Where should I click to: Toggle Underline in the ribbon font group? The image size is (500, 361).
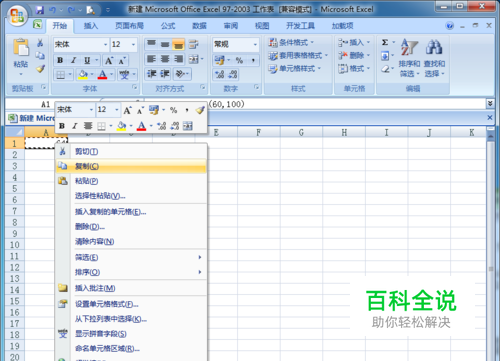click(87, 60)
